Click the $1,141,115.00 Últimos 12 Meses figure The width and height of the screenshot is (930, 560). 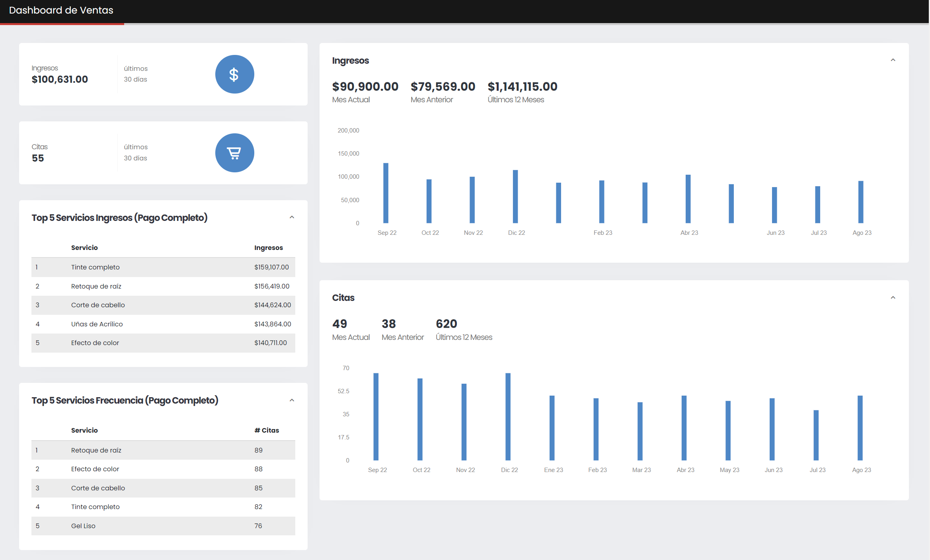(x=523, y=86)
